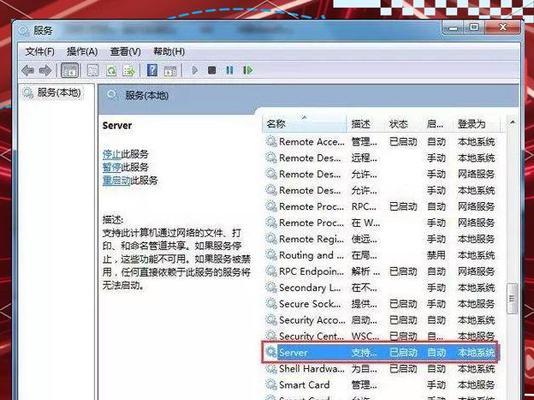Click the 暂停 link to pause service
534x400 pixels.
tap(112, 167)
